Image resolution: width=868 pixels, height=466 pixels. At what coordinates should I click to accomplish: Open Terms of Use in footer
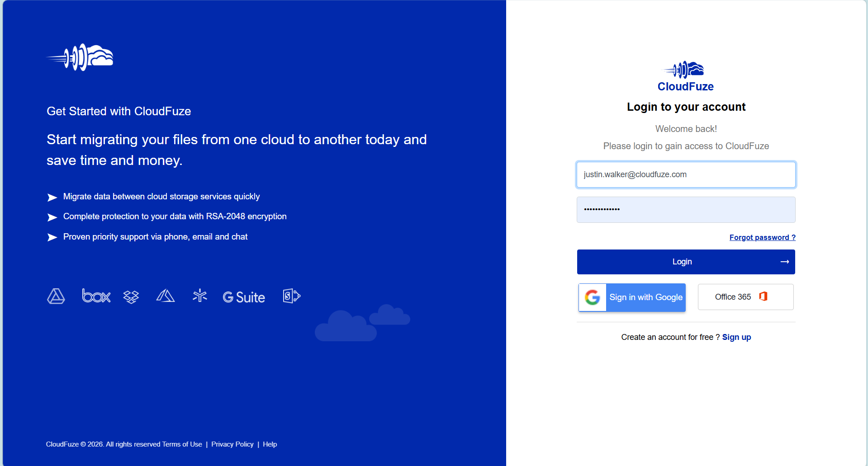pos(182,444)
